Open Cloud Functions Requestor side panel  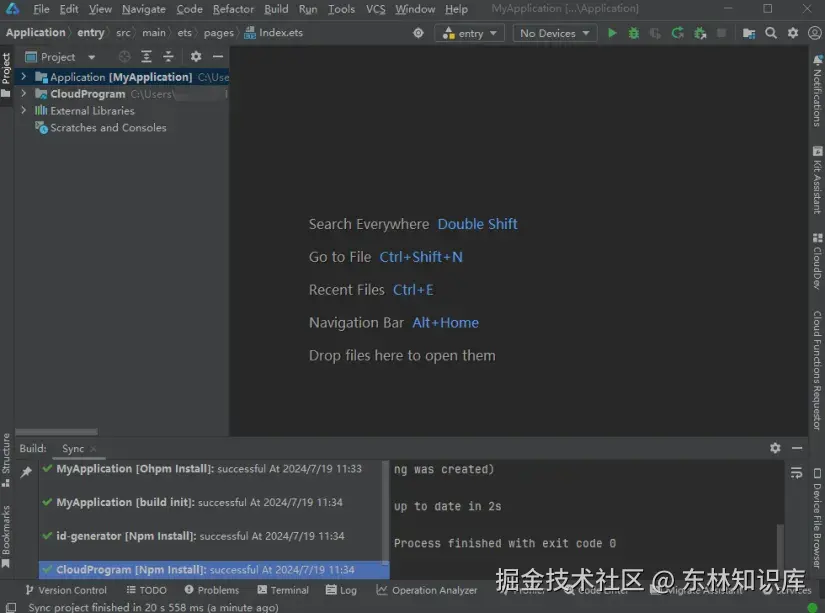(x=817, y=370)
